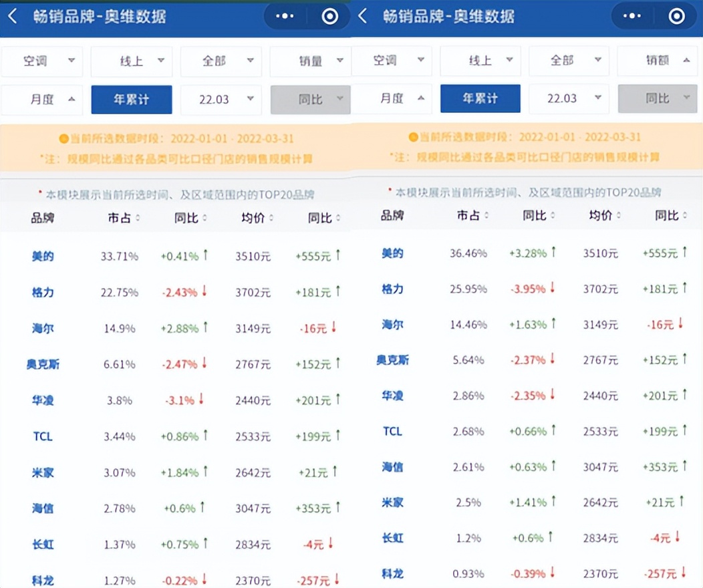Switch to the 销量 metric option
Screen dimensions: 703x588
click(x=310, y=60)
